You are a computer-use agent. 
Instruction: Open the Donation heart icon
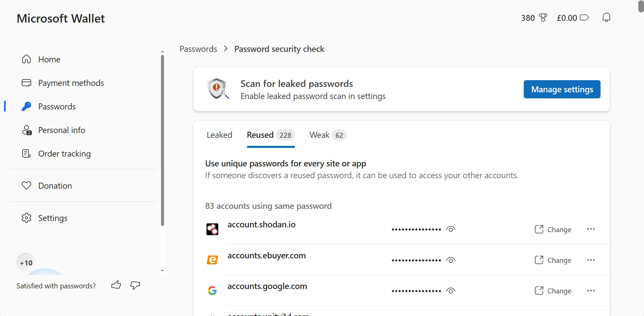(26, 185)
